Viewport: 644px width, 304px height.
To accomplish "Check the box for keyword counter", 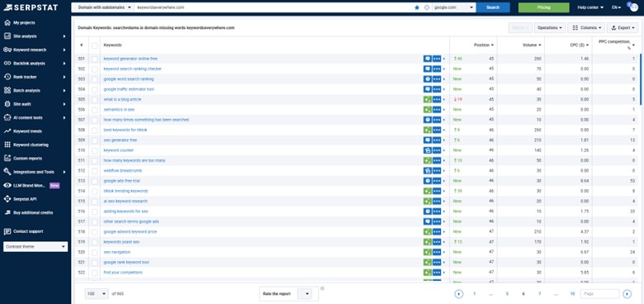I will [x=94, y=150].
